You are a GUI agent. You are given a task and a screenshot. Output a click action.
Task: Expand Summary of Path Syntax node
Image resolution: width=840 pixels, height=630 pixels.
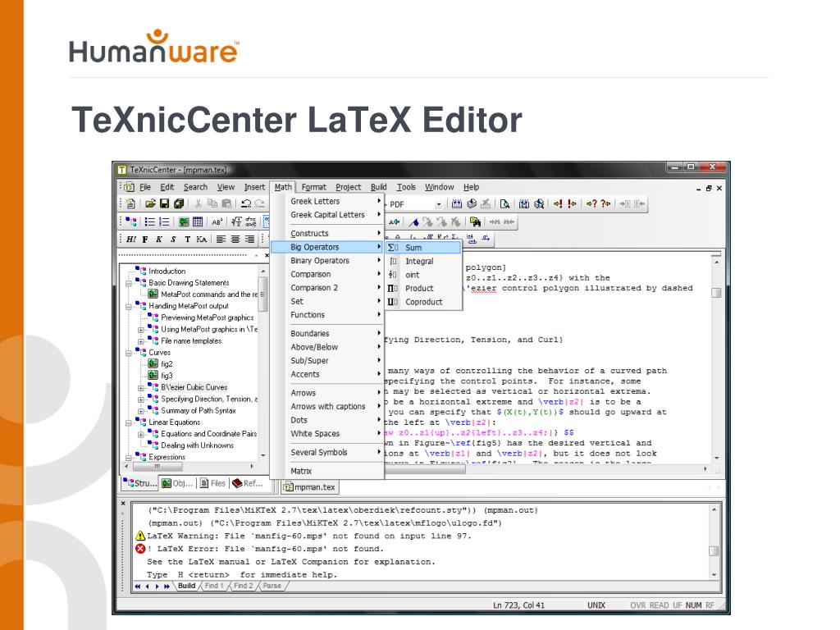(x=141, y=411)
